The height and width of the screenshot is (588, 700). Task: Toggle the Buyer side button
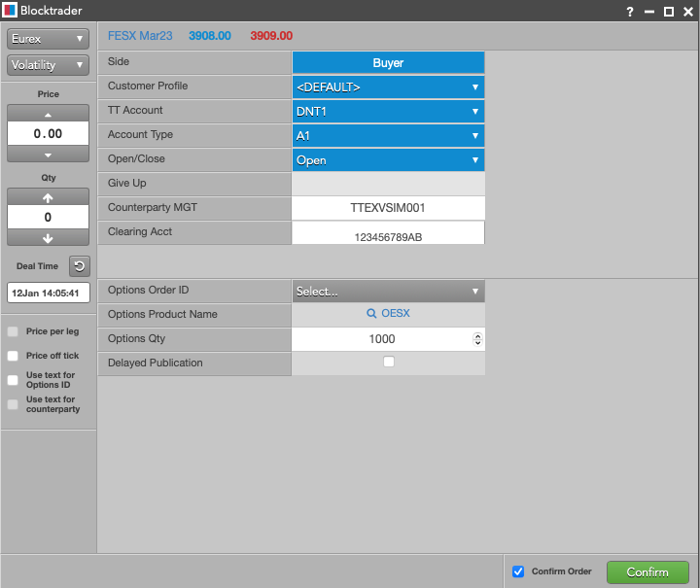pyautogui.click(x=388, y=63)
